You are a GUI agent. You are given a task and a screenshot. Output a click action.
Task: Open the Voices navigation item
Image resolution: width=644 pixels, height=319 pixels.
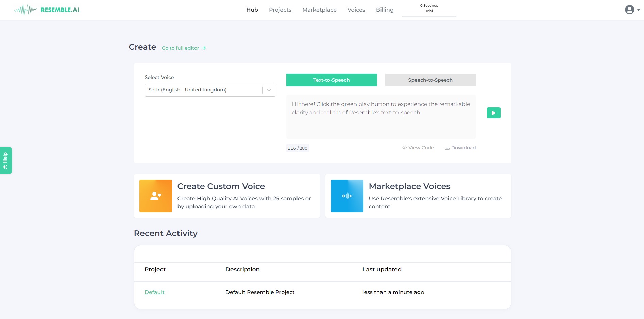[356, 10]
